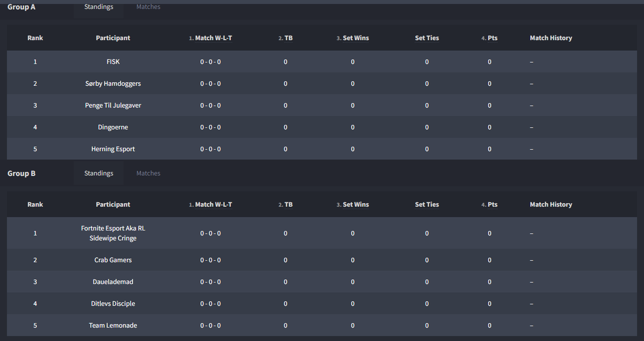This screenshot has width=644, height=341.
Task: Open the Group B Standings tab
Action: (x=99, y=173)
